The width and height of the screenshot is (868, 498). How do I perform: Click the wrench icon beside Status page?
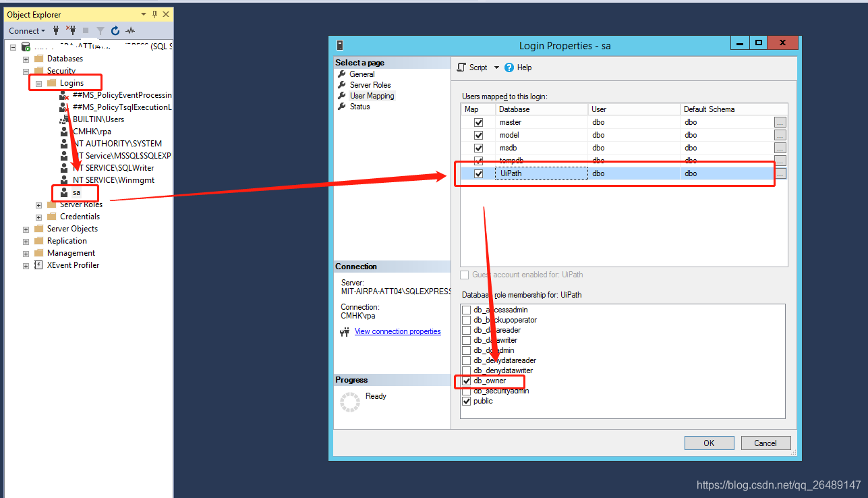coord(342,107)
